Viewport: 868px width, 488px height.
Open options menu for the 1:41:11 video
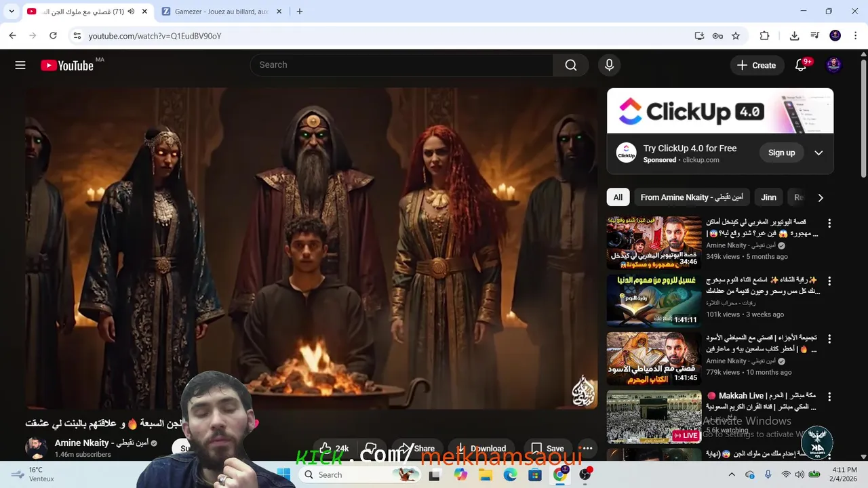[829, 281]
